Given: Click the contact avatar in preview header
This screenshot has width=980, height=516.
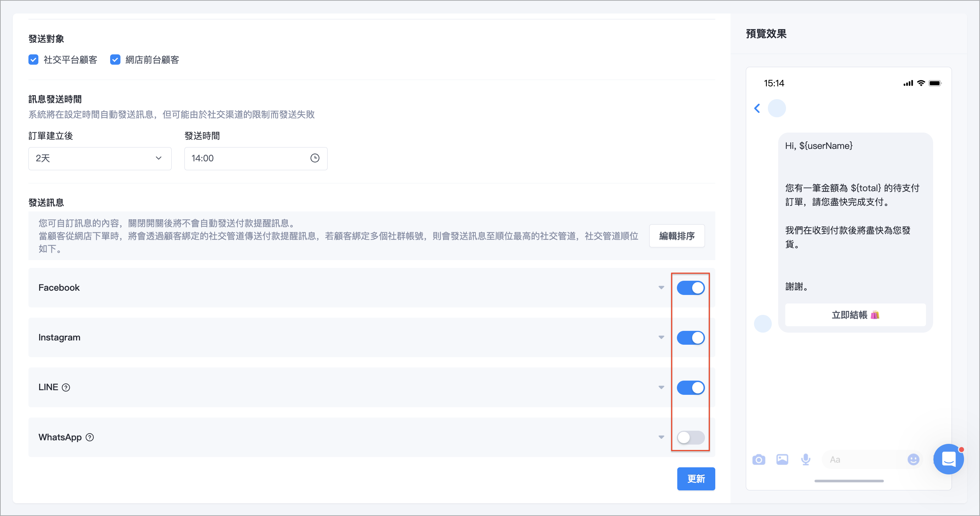Looking at the screenshot, I should [x=777, y=108].
